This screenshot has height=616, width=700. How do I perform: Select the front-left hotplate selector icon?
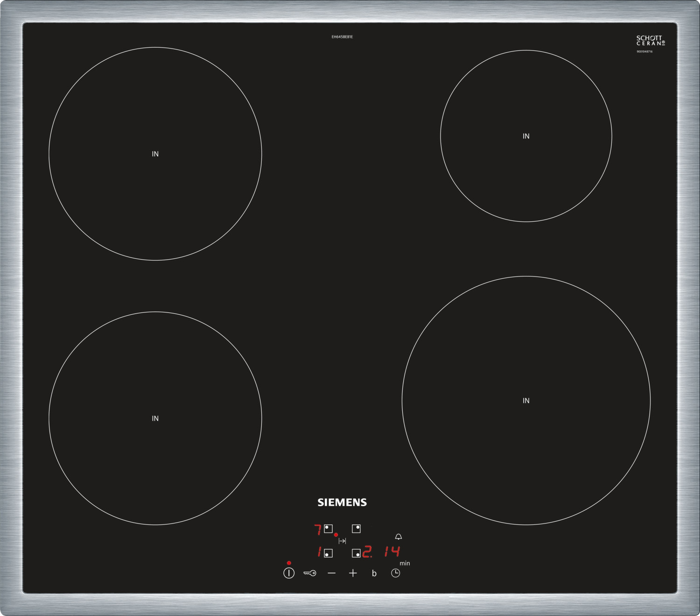click(328, 553)
